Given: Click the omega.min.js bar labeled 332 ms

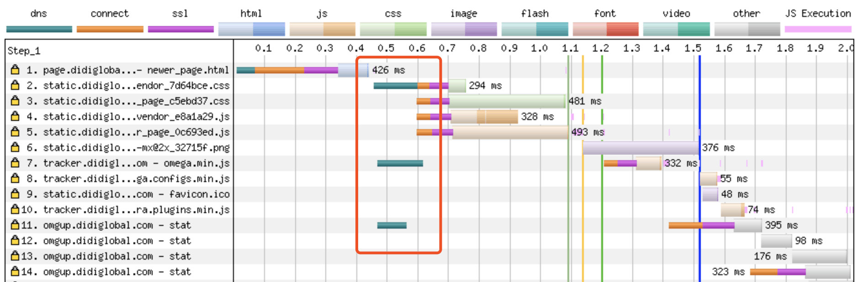Looking at the screenshot, I should (x=649, y=163).
